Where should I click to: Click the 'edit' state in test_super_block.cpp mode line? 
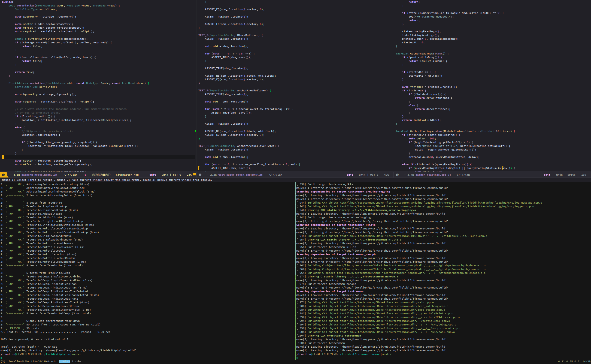pos(350,175)
